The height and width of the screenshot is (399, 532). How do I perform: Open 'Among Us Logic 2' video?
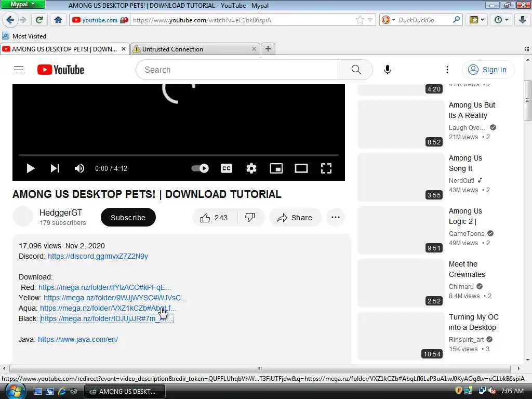pyautogui.click(x=465, y=216)
